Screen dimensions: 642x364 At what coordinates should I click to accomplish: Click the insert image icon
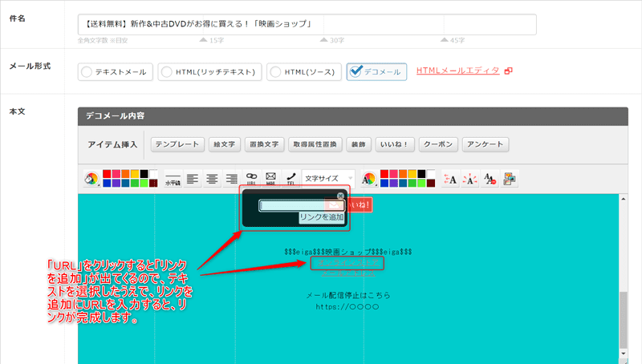[x=510, y=178]
